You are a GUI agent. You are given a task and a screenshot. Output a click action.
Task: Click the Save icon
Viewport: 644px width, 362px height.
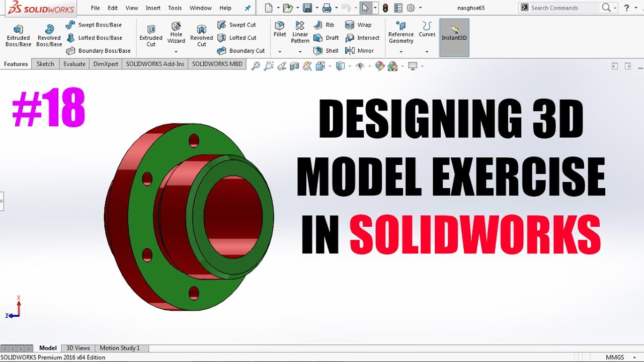(x=307, y=8)
